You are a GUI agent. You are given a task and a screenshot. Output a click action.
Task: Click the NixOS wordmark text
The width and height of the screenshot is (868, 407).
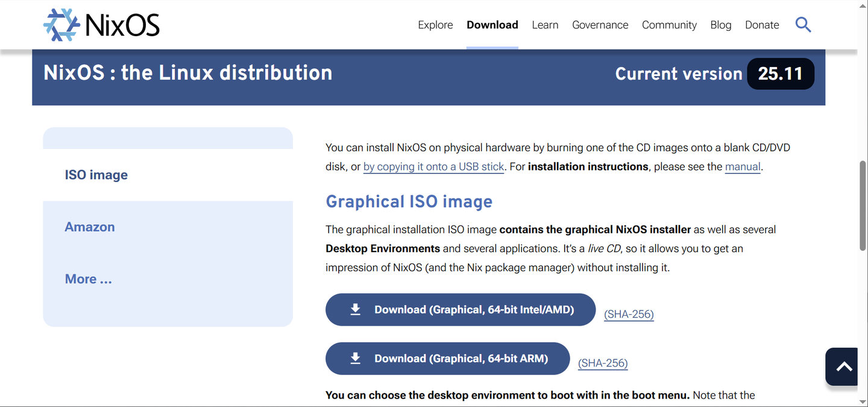(122, 25)
